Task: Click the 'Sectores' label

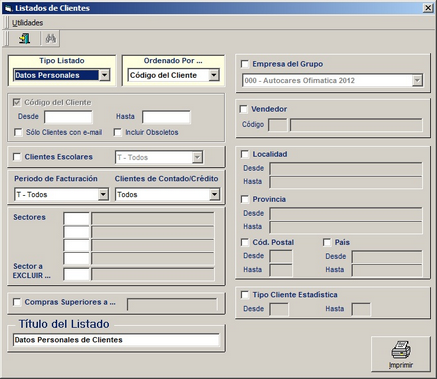Action: 29,217
